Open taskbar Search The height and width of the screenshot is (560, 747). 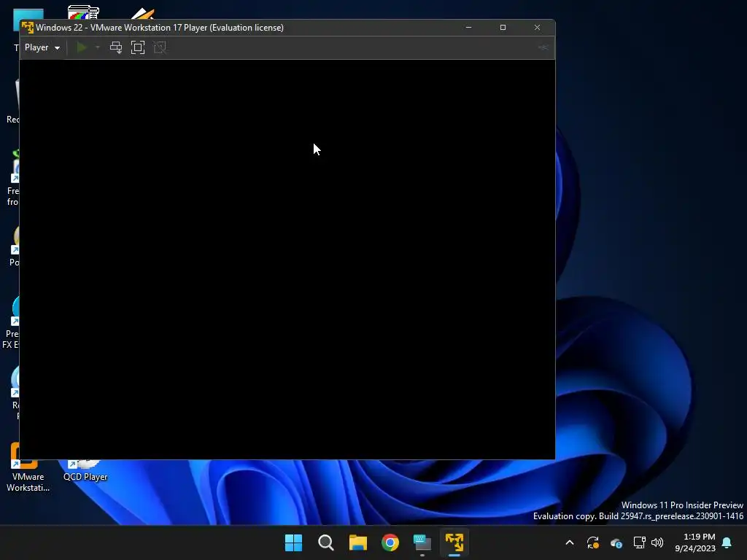point(326,542)
